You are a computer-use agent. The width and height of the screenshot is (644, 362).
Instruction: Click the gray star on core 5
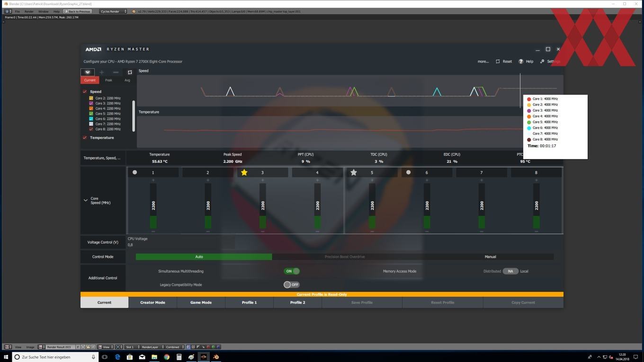coord(354,172)
